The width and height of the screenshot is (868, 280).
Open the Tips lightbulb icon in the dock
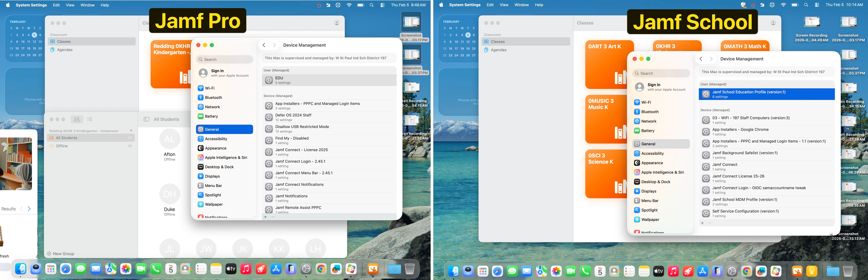(812, 271)
